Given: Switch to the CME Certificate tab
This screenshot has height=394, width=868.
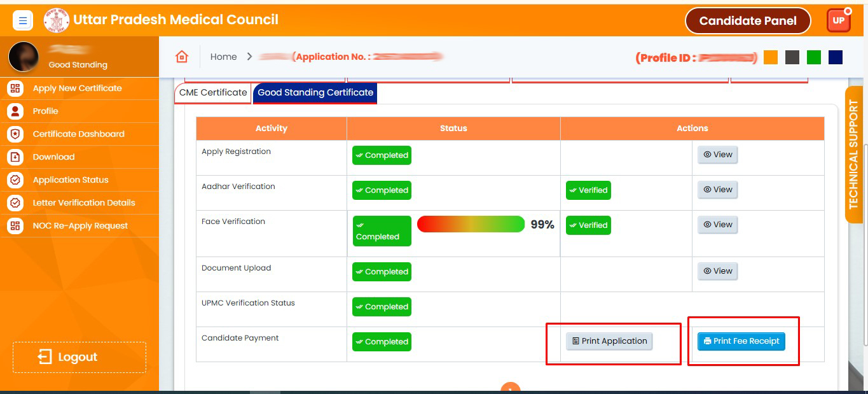Looking at the screenshot, I should point(213,93).
